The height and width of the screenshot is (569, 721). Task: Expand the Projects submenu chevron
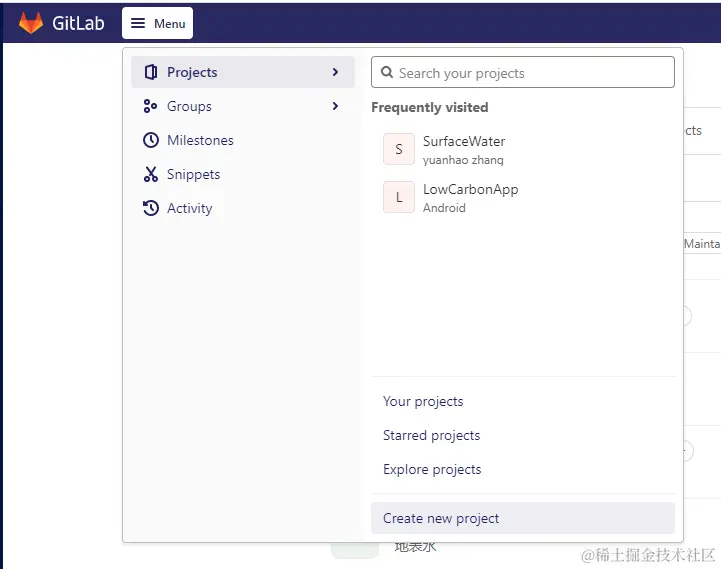tap(335, 72)
